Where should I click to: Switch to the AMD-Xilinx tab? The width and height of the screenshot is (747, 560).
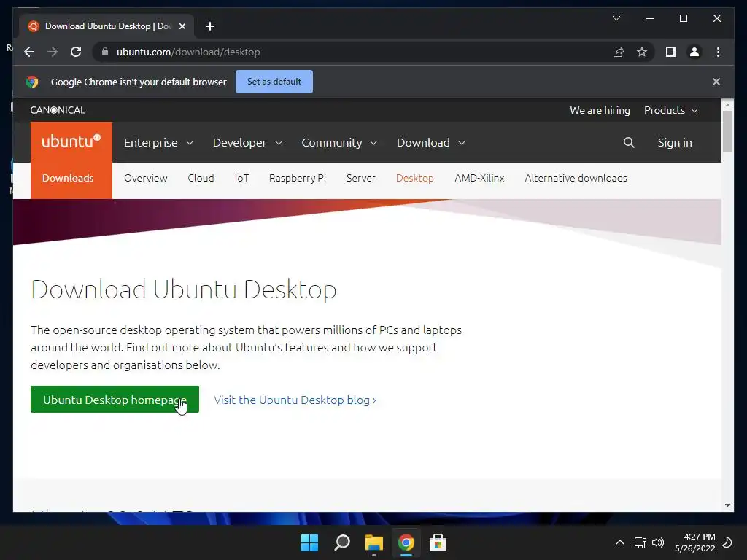coord(479,178)
